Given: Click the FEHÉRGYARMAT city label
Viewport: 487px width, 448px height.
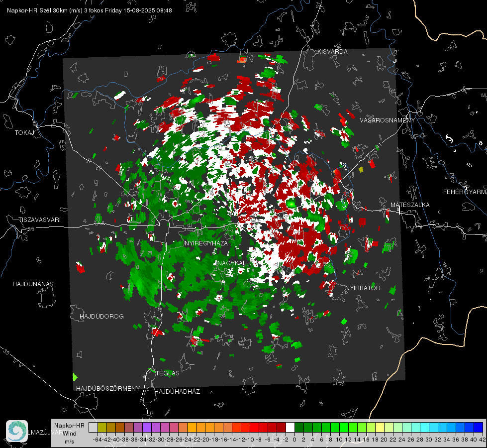Looking at the screenshot, I should (x=465, y=192).
